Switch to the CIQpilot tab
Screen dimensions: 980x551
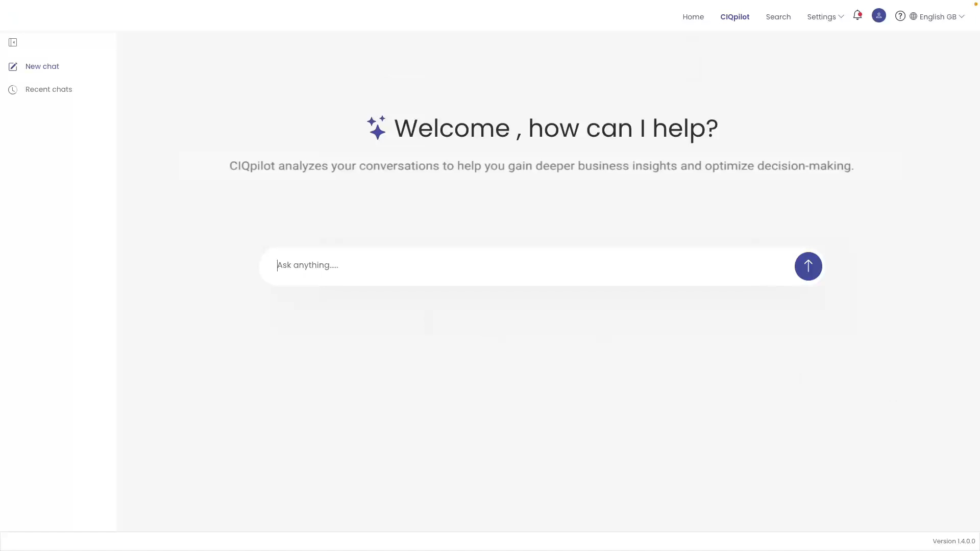pos(734,17)
